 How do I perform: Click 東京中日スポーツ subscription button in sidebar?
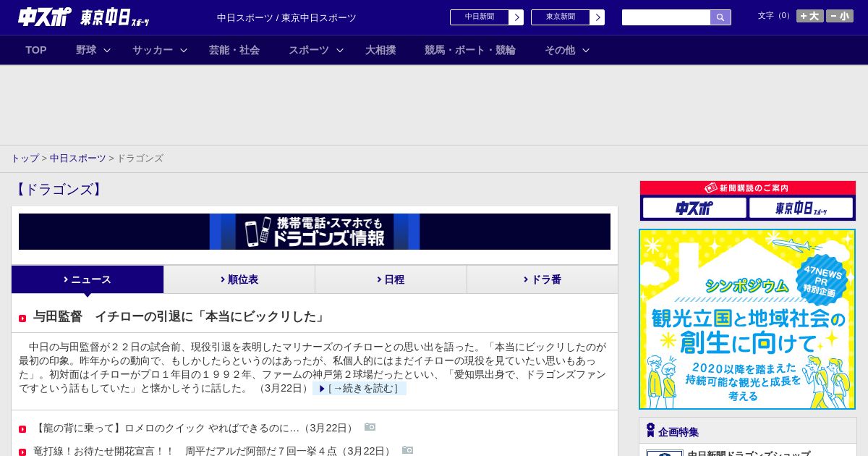coord(801,208)
